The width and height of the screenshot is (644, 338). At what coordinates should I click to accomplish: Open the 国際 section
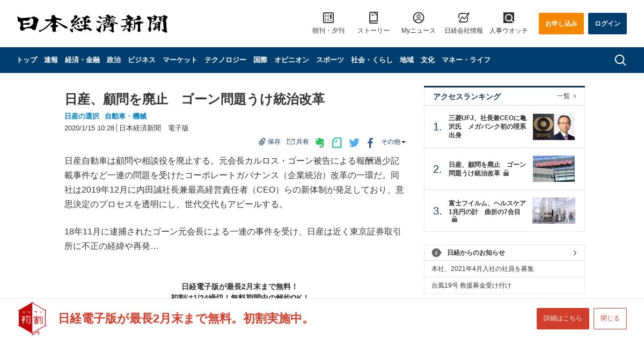tap(260, 60)
